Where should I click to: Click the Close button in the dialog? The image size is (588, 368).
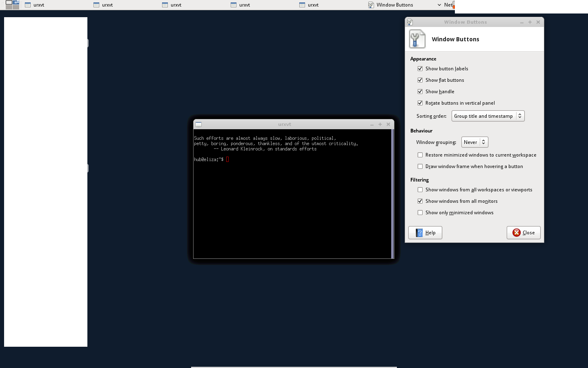[523, 233]
